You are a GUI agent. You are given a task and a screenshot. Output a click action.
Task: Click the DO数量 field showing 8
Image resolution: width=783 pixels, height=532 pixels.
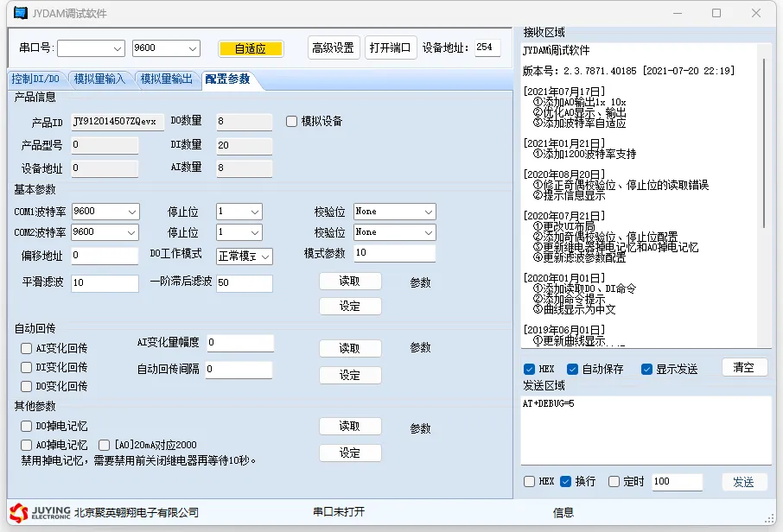[x=245, y=122]
